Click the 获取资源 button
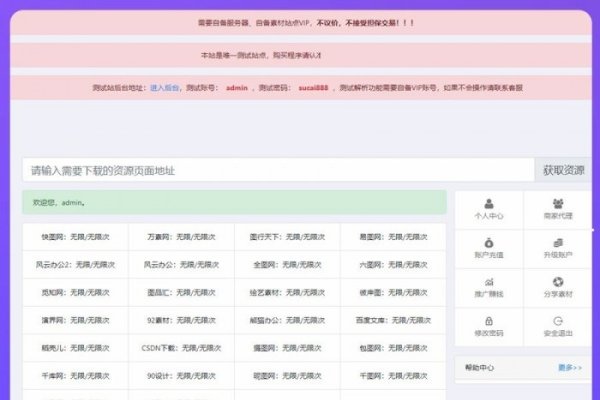 pyautogui.click(x=563, y=170)
